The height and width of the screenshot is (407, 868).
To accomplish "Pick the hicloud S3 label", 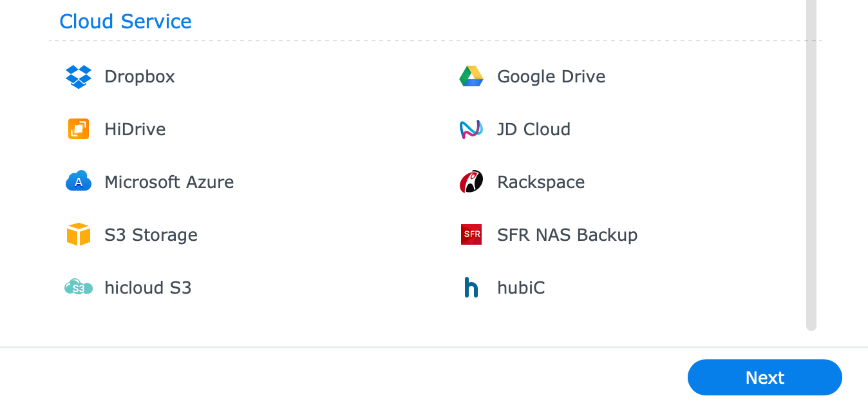I will tap(148, 287).
